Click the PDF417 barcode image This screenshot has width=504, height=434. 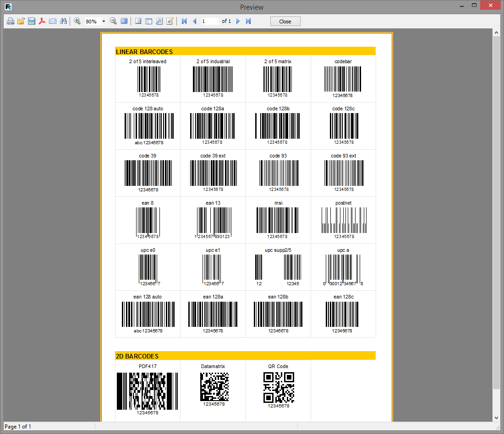147,391
